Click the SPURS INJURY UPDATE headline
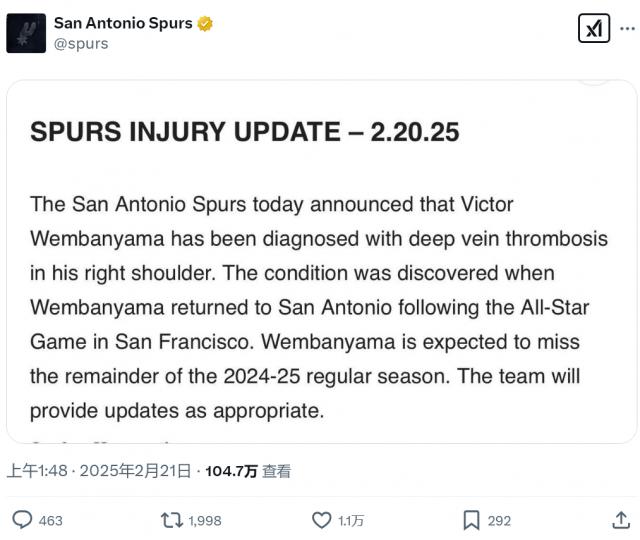 pyautogui.click(x=245, y=132)
